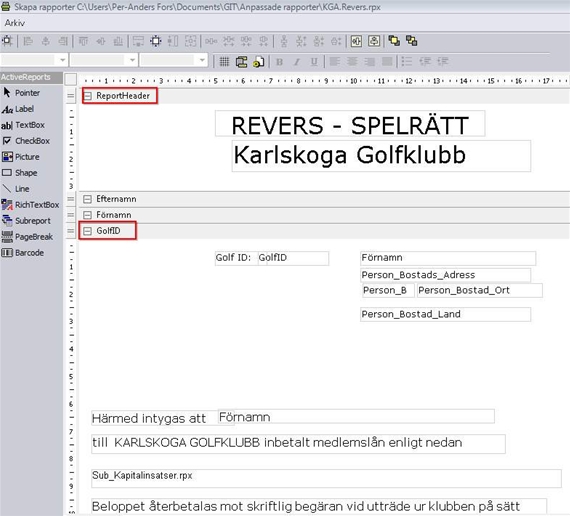Click Make Horizontal Spacing Equal icon
The image size is (570, 516).
point(211,41)
